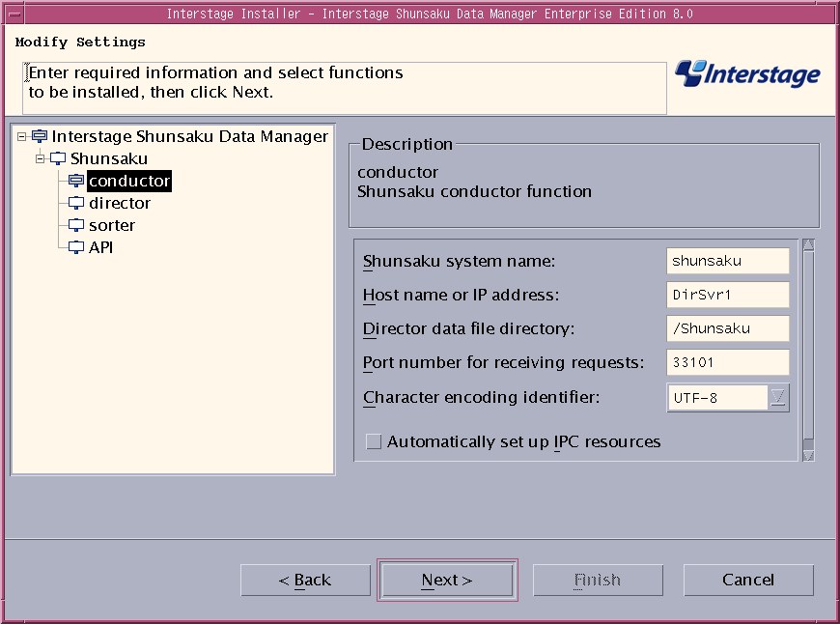Click the settings panel vertical scrollbar track
This screenshot has width=840, height=624.
click(808, 350)
